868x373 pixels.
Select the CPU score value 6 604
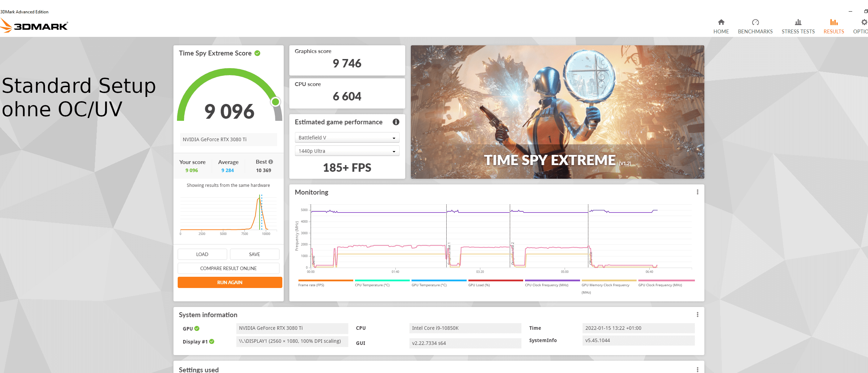347,96
